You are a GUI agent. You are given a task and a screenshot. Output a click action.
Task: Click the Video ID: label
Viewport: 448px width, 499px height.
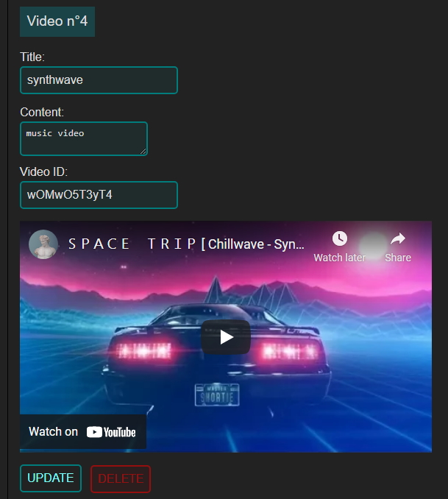[44, 171]
